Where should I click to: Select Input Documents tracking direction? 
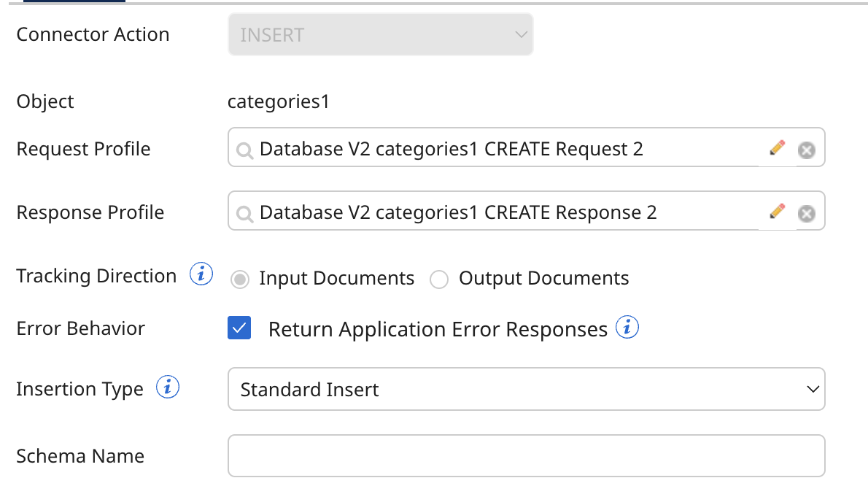[x=239, y=279]
